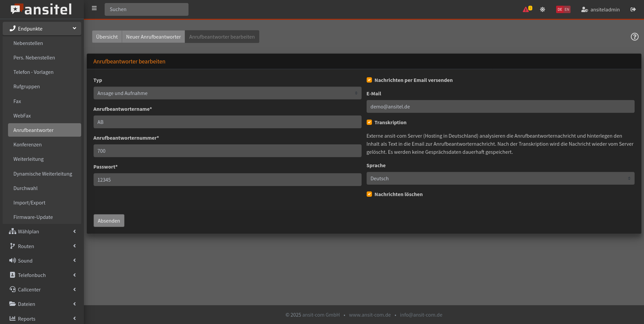
Task: Switch language to EN
Action: pos(567,9)
